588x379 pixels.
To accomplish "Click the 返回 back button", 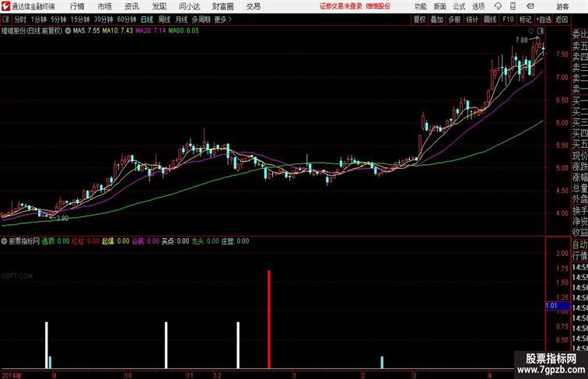I will (x=562, y=19).
